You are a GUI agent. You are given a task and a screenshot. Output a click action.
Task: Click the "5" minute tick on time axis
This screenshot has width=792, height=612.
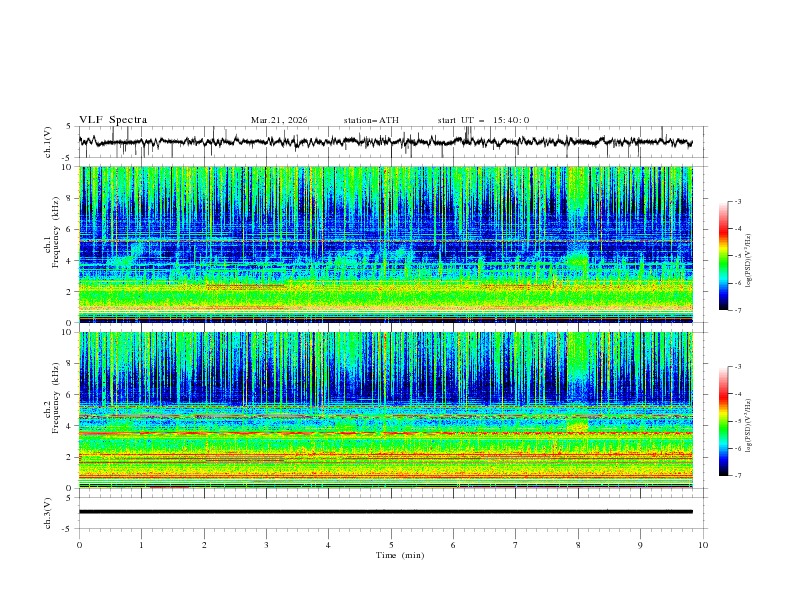tap(391, 545)
